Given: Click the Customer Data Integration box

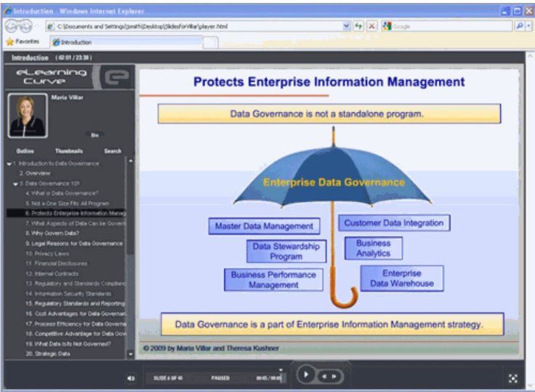Looking at the screenshot, I should click(x=394, y=223).
